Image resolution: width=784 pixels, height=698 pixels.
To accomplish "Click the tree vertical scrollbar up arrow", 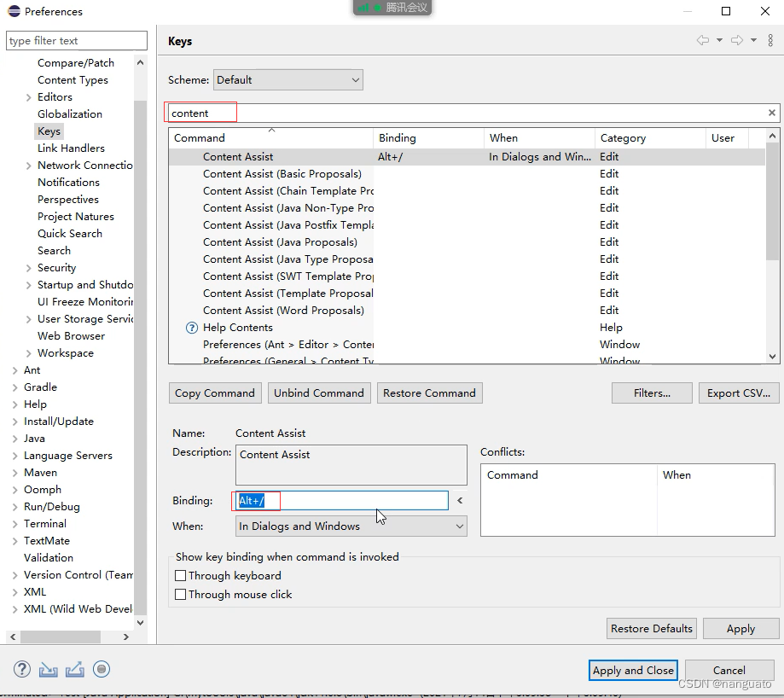I will click(x=141, y=62).
